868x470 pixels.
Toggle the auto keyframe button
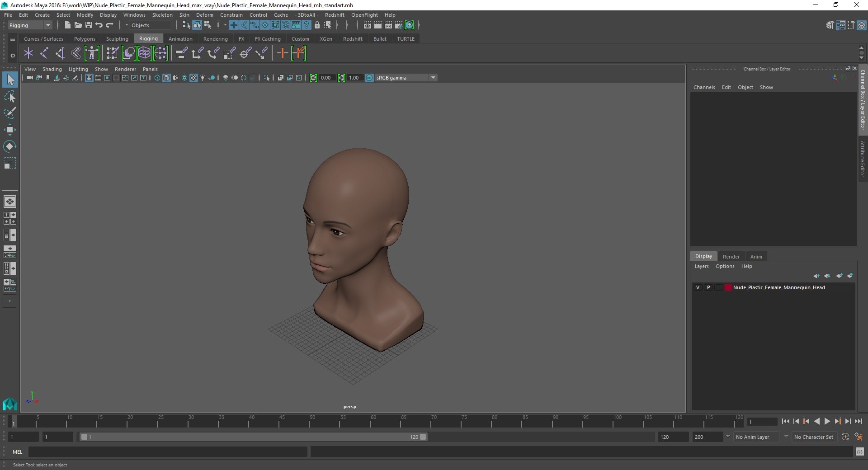click(x=845, y=437)
